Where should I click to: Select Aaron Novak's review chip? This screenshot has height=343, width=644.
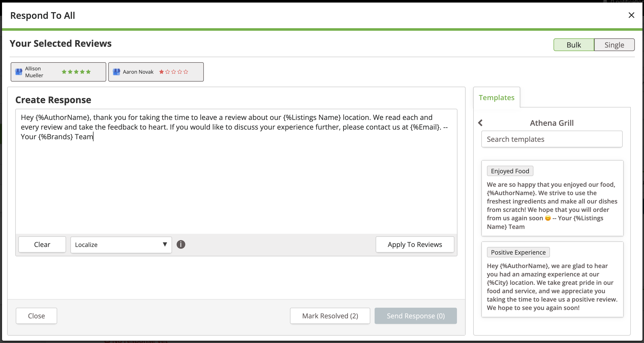click(156, 72)
